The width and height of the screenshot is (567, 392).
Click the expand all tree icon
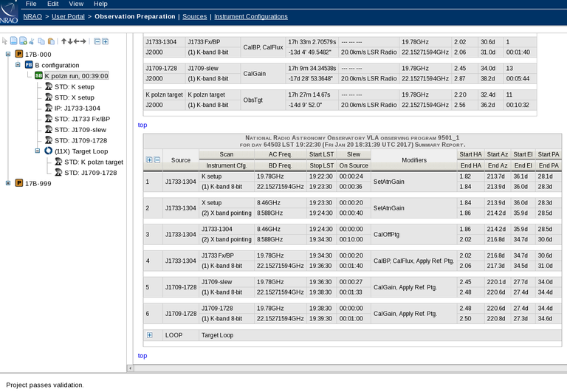(x=105, y=41)
